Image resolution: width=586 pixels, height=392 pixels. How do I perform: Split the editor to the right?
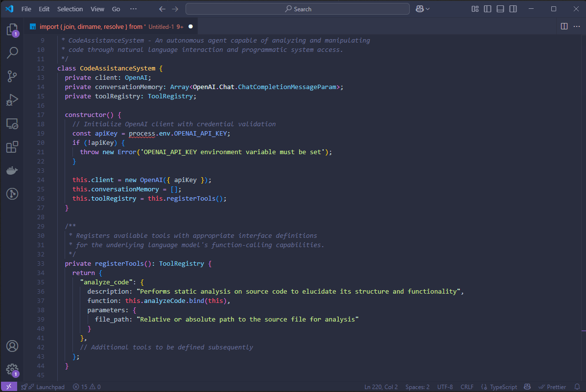point(564,26)
